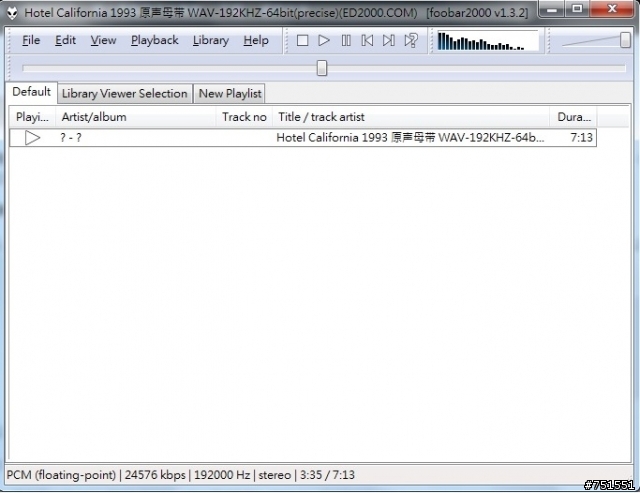Click the Play button in toolbar
640x493 pixels.
coord(324,40)
